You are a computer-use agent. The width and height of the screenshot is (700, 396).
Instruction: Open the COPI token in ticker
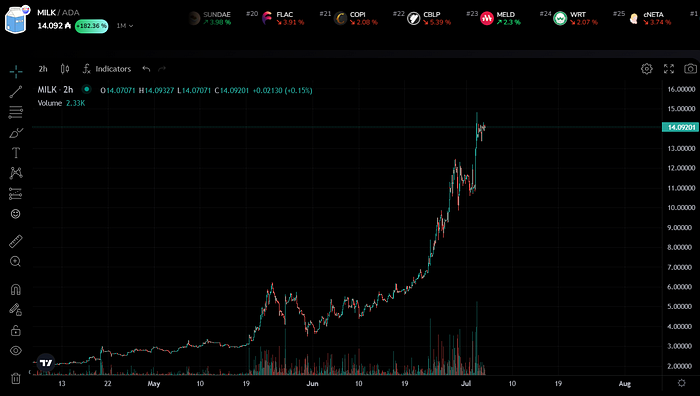(x=356, y=18)
